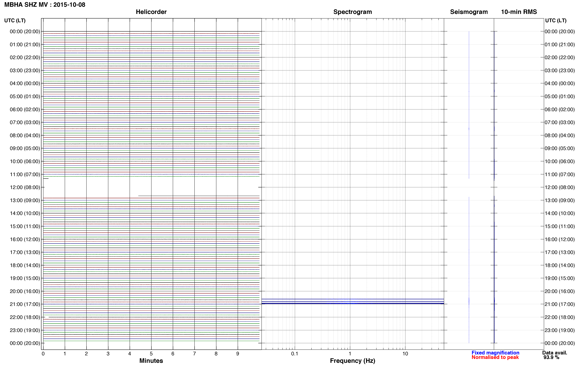The height and width of the screenshot is (368, 588).
Task: Click the left 15:00 (11:00) time label
Action: coord(25,226)
